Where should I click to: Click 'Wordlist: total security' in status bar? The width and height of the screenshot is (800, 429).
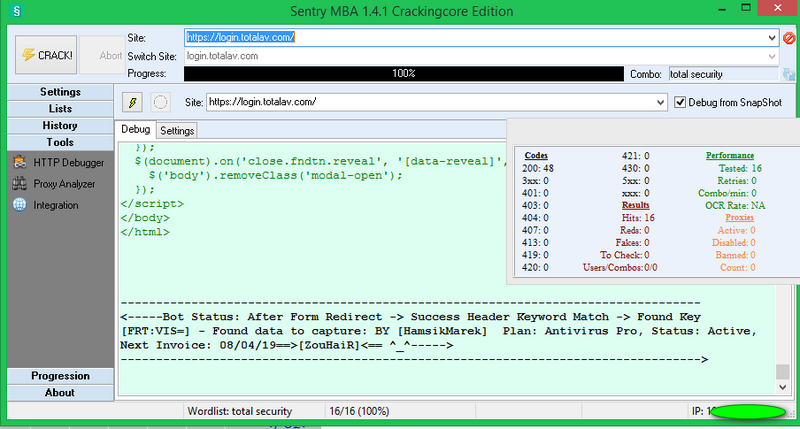point(240,411)
